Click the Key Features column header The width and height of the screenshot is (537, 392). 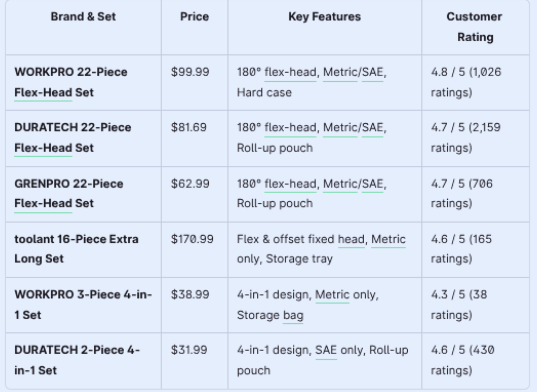pos(324,17)
